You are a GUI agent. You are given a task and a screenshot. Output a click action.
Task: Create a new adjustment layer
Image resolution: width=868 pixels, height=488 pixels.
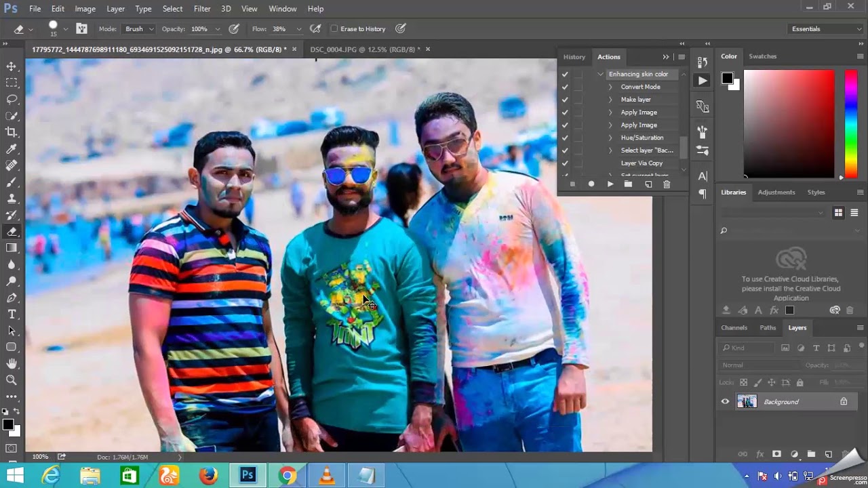tap(794, 454)
